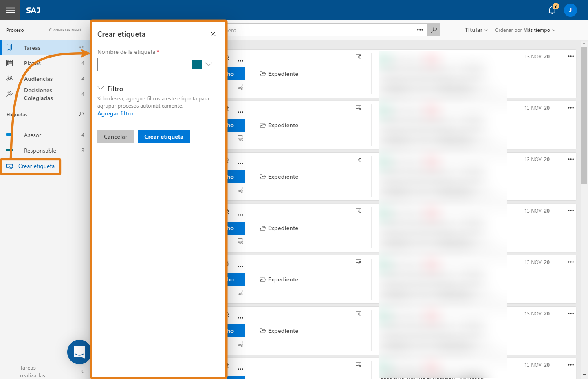Close the Crear etiqueta panel
588x379 pixels.
[x=213, y=34]
